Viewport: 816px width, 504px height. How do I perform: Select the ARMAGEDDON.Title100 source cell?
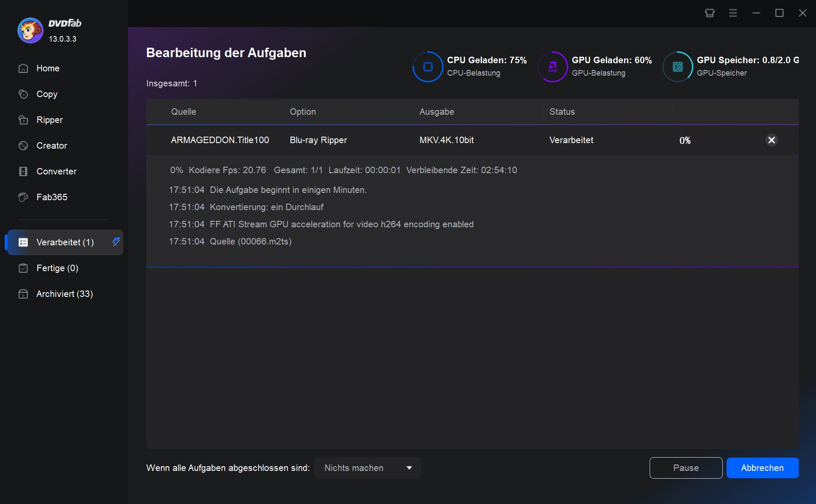coord(220,140)
